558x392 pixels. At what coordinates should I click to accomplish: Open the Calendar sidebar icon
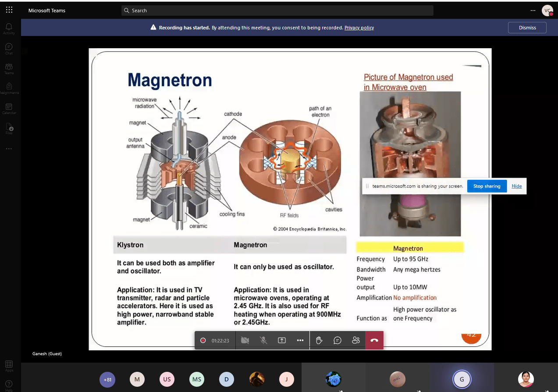tap(9, 108)
